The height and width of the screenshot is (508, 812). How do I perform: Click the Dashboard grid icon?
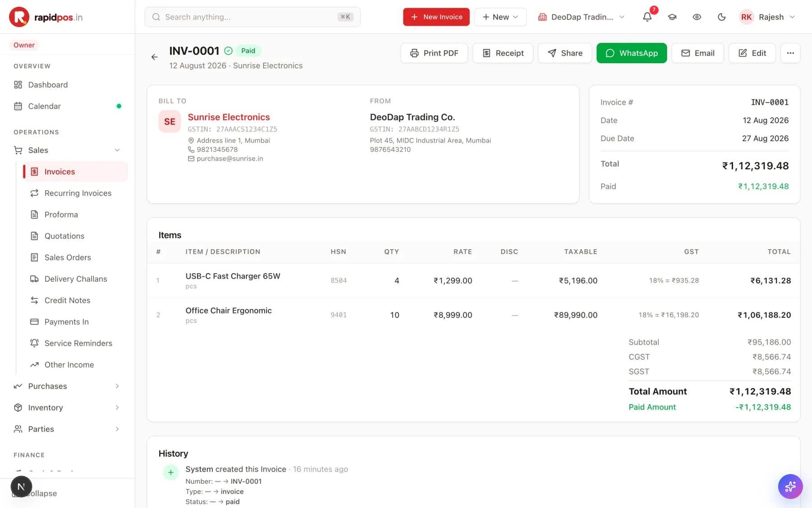(18, 84)
